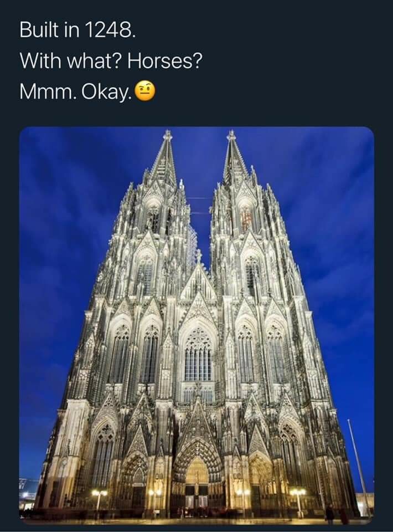Click the "With what? Horses?" text line
The image size is (393, 532).
point(111,60)
